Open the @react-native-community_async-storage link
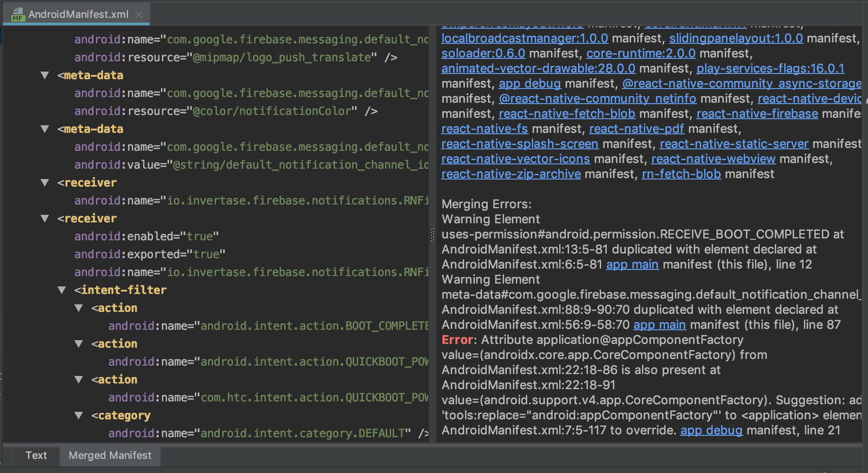868x473 pixels. coord(741,83)
